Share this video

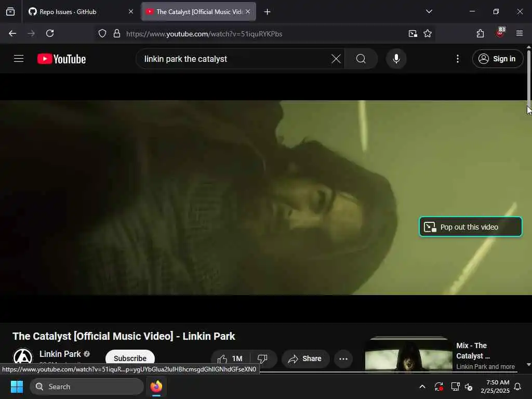305,358
